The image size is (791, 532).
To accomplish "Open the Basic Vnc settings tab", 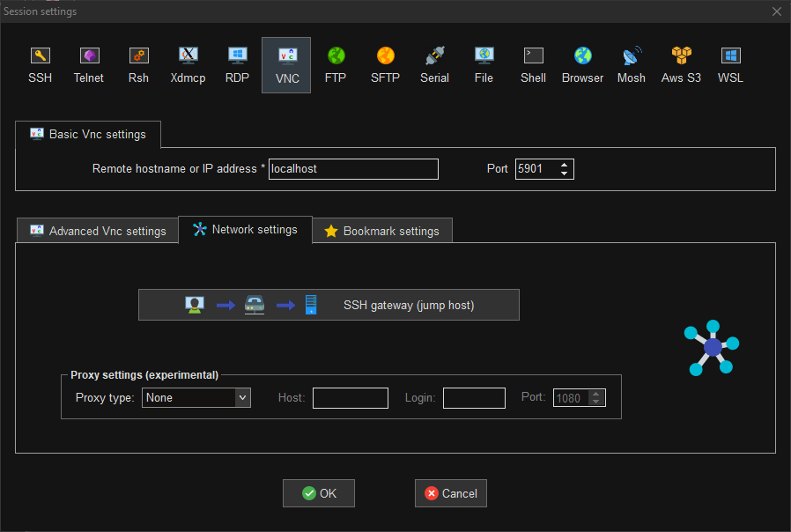I will tap(88, 135).
